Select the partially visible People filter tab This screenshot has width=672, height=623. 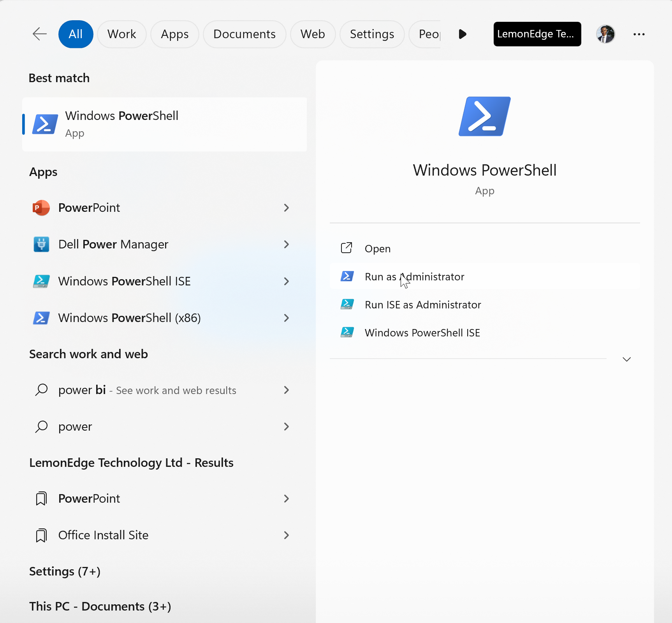425,34
